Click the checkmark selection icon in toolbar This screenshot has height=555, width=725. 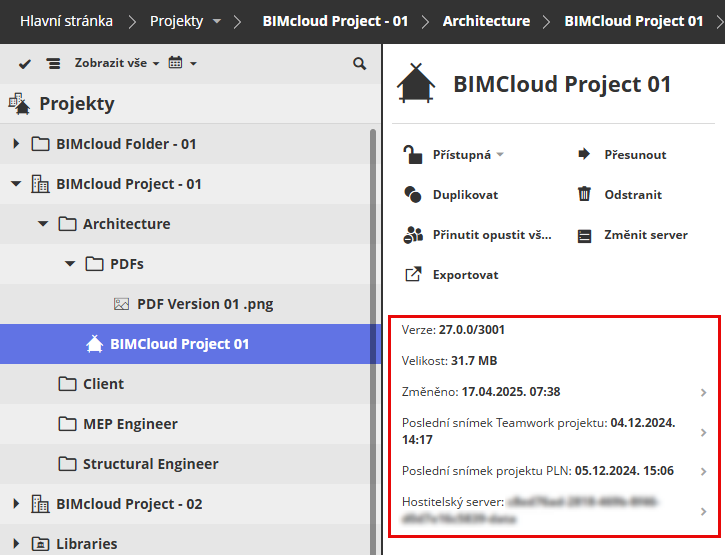pyautogui.click(x=25, y=64)
